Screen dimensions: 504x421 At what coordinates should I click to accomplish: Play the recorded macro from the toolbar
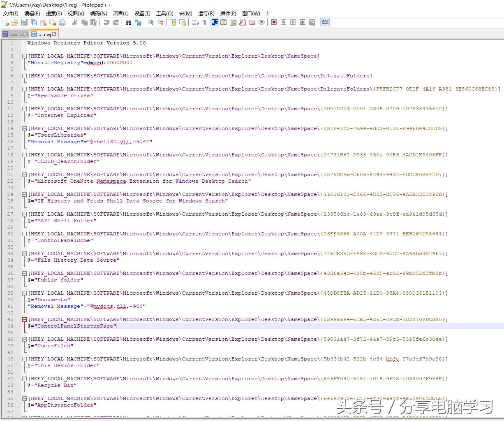coord(294,22)
